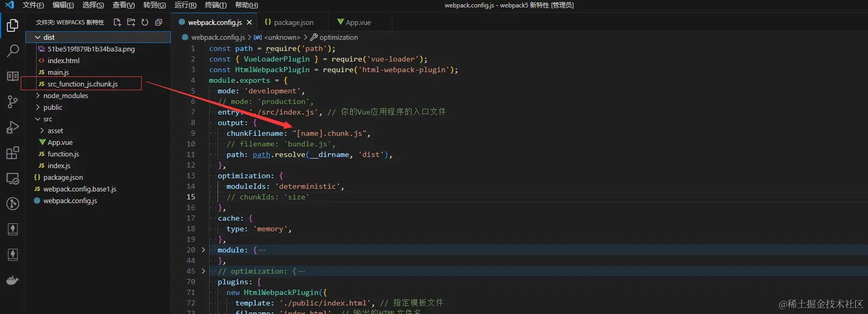Refresh the explorer file tree

[145, 22]
